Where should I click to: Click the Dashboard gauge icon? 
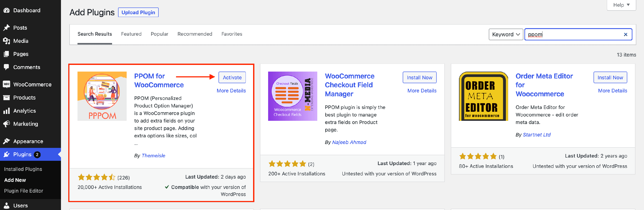(x=6, y=10)
